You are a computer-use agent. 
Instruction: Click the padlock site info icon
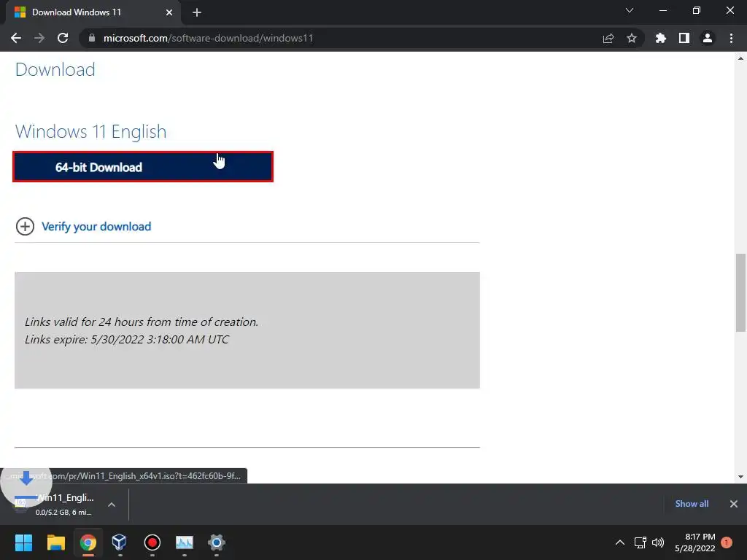coord(92,38)
